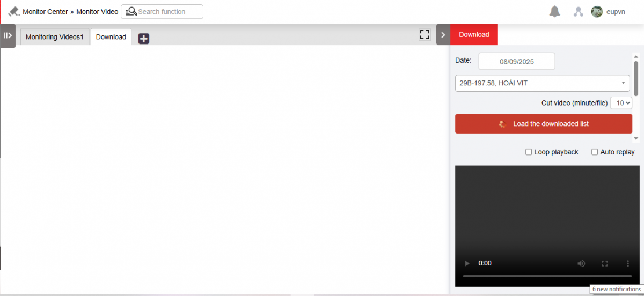The height and width of the screenshot is (296, 644).
Task: Click the Monitor Center camera icon
Action: (x=14, y=11)
